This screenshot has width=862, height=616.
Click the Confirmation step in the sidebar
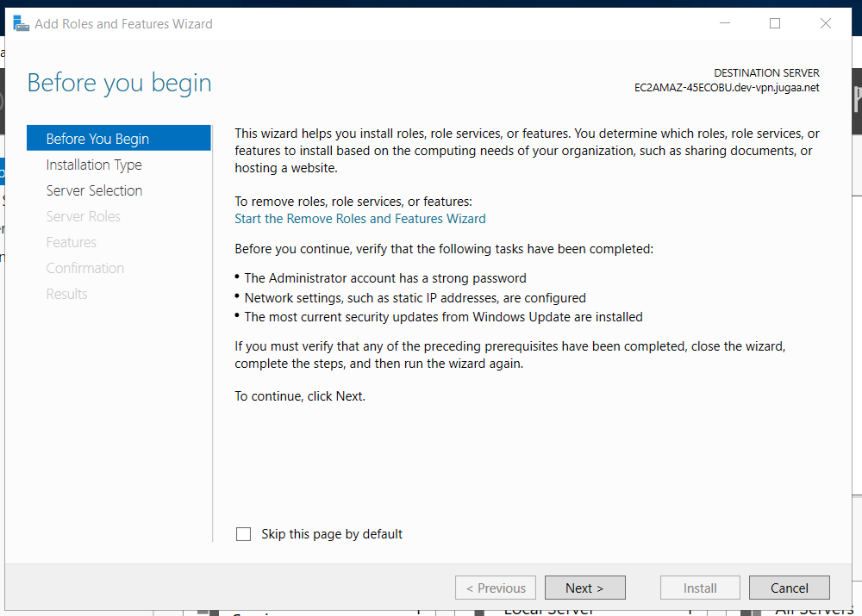pos(85,268)
